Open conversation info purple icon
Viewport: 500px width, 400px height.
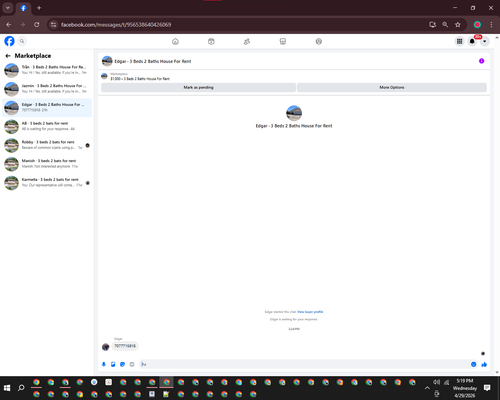pos(481,61)
